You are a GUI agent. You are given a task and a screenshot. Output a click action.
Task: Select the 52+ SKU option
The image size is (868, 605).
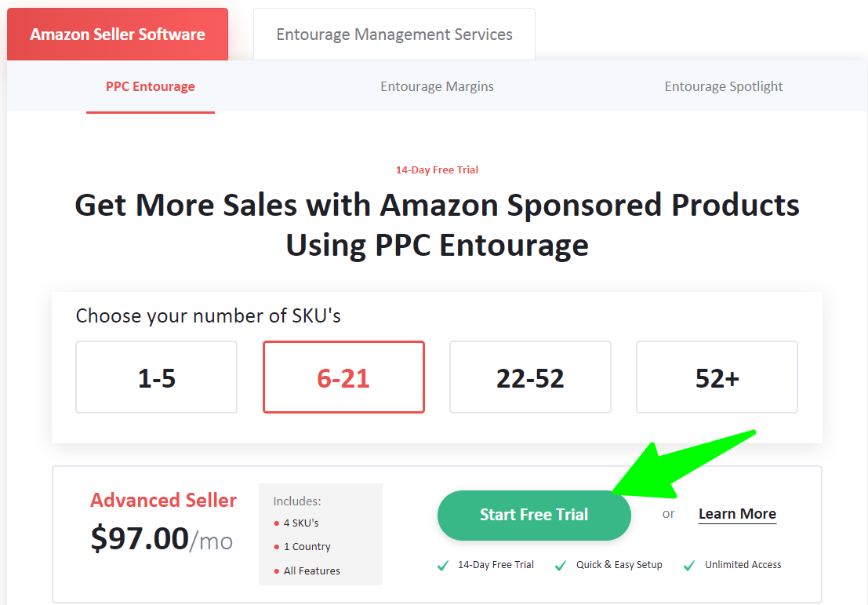coord(717,377)
